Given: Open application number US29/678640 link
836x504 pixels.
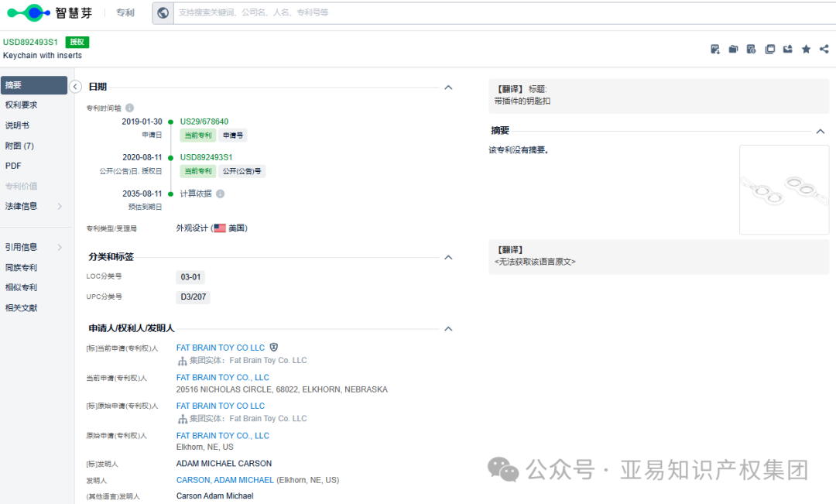Looking at the screenshot, I should click(204, 122).
